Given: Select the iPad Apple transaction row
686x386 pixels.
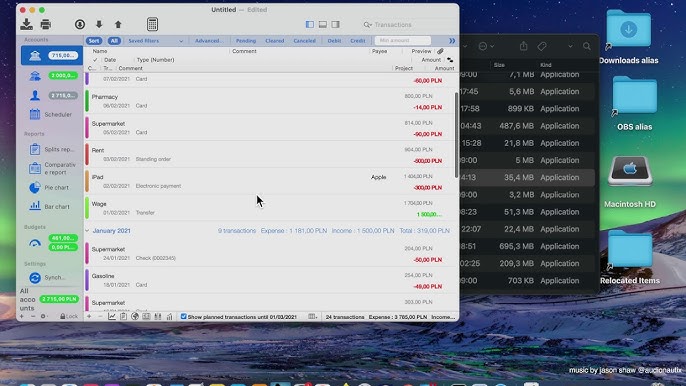Looking at the screenshot, I should pos(269,181).
